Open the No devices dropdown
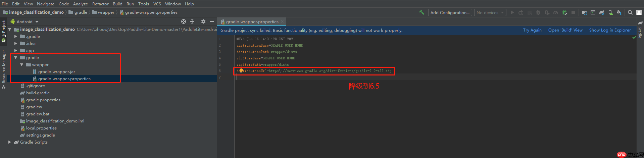The height and width of the screenshot is (158, 644). (x=490, y=12)
